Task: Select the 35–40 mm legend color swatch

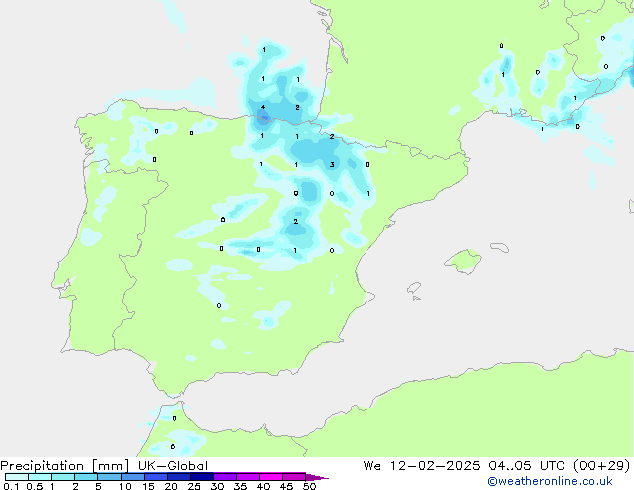Action: (248, 477)
